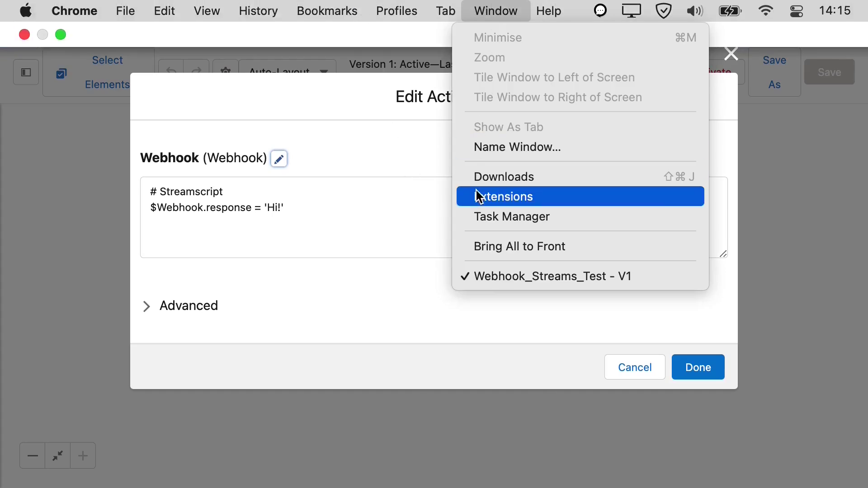
Task: Choose Extensions from the Window menu
Action: pos(580,197)
